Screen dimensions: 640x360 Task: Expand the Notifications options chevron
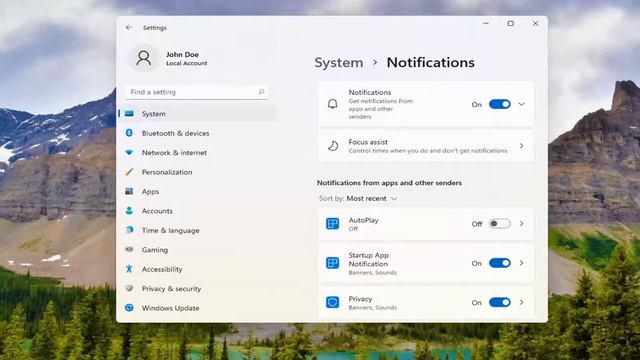click(521, 104)
